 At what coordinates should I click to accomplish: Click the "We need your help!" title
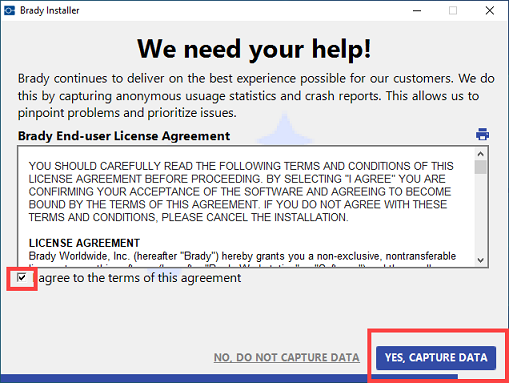(254, 49)
